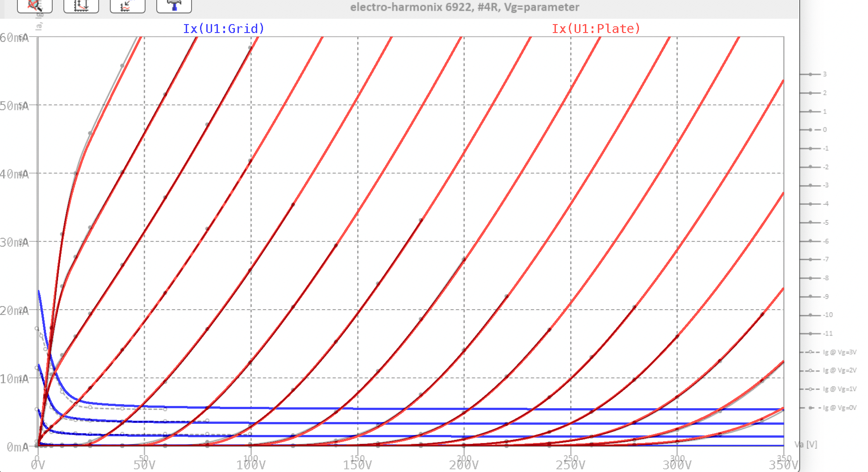Click the 0mA y-axis label
The height and width of the screenshot is (472, 868).
pos(18,447)
